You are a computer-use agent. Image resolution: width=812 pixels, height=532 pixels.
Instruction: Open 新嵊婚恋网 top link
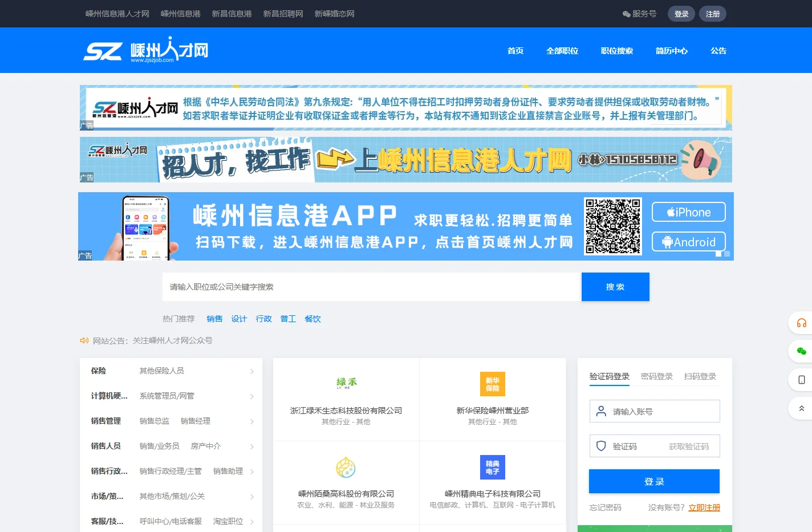pyautogui.click(x=335, y=14)
